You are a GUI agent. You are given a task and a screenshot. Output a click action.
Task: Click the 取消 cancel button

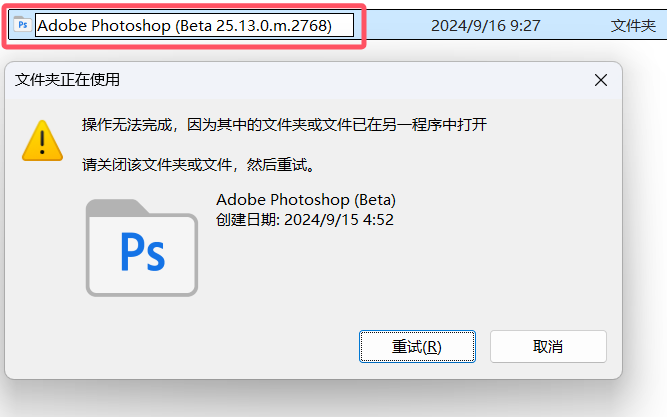point(548,346)
